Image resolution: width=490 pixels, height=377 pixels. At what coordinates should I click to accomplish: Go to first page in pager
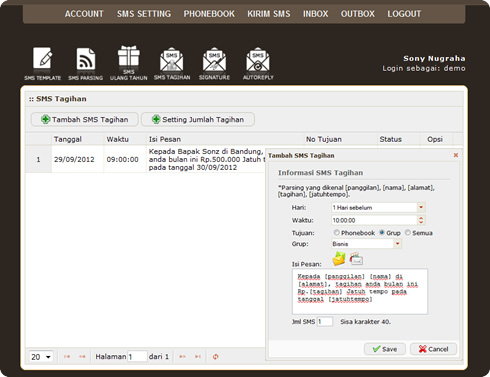coord(67,357)
